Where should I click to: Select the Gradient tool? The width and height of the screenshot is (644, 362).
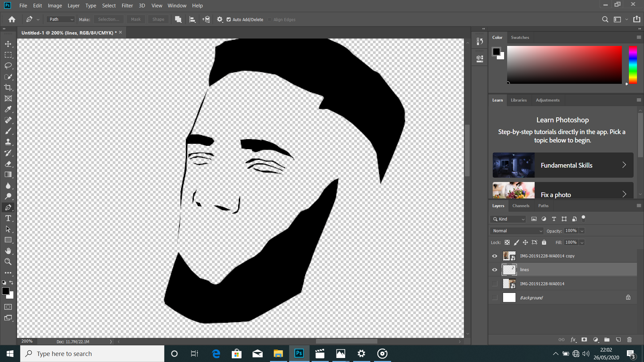pyautogui.click(x=8, y=175)
